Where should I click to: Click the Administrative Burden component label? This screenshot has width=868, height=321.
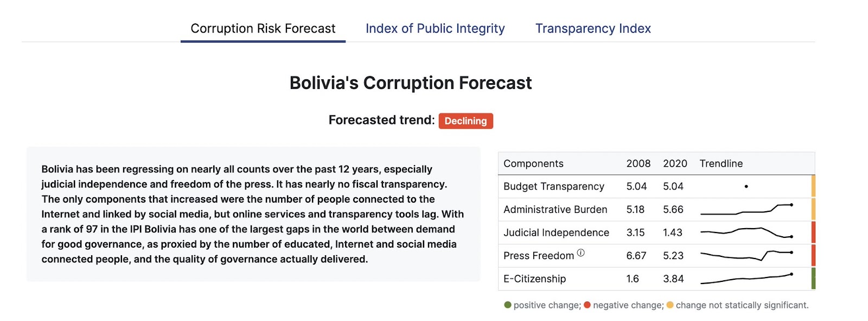coord(555,209)
